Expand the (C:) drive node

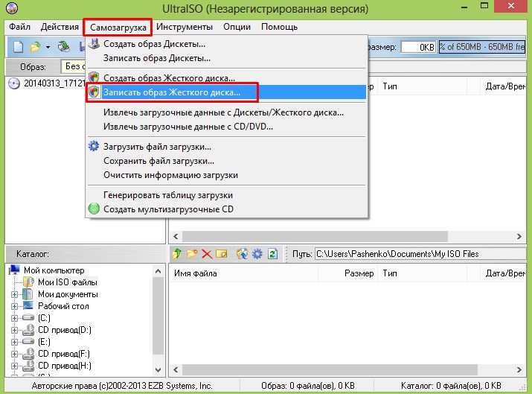coord(15,318)
